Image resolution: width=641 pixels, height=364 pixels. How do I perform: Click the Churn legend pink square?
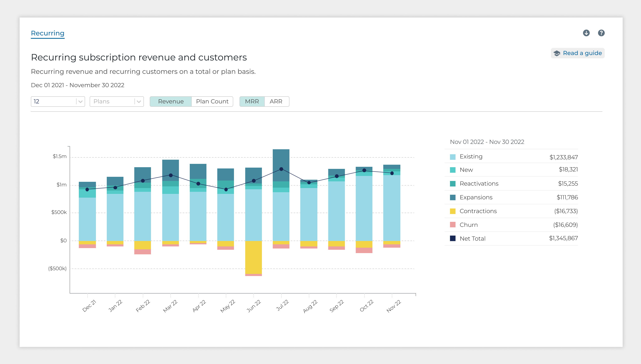tap(452, 225)
